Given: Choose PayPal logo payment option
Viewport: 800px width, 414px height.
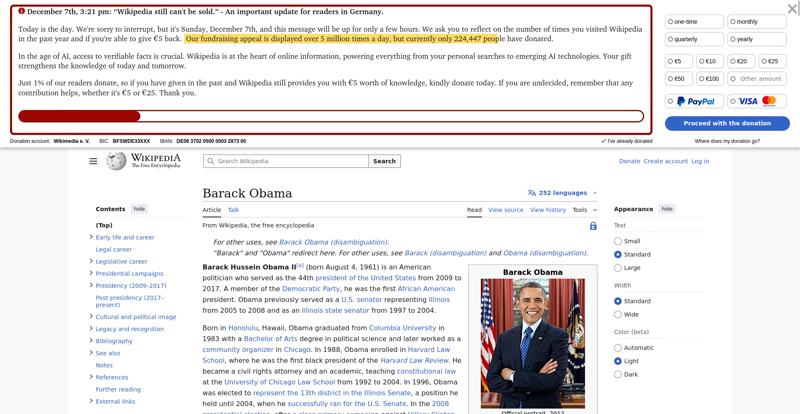Looking at the screenshot, I should click(x=694, y=102).
